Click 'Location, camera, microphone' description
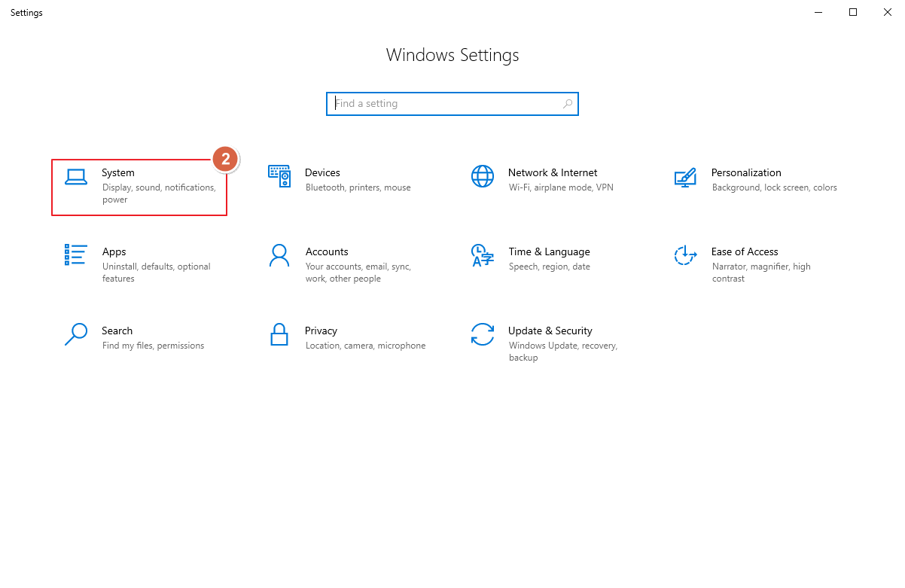This screenshot has height=588, width=905. coord(366,346)
